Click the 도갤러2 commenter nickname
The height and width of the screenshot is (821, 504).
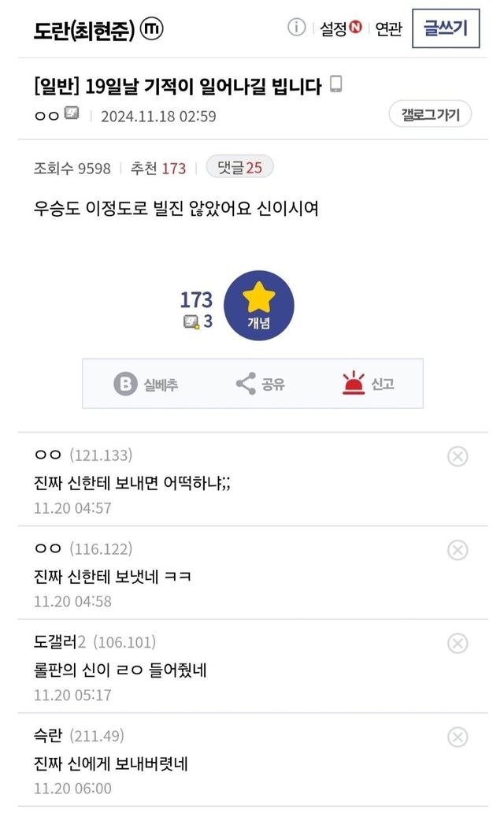coord(55,642)
